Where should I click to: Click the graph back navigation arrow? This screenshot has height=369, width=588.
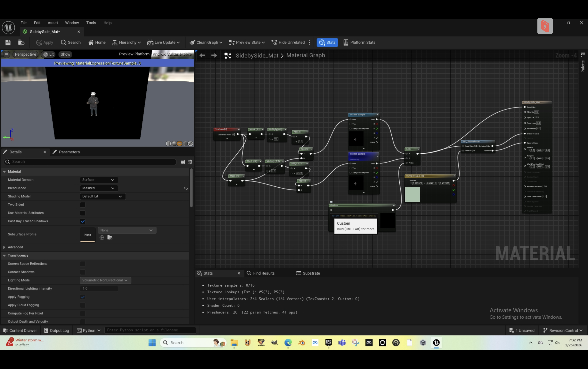(202, 55)
